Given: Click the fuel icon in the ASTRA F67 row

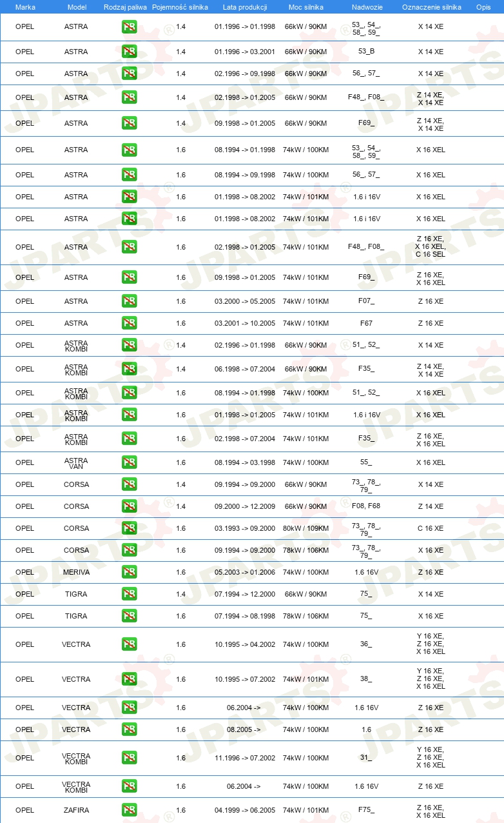Looking at the screenshot, I should (129, 323).
